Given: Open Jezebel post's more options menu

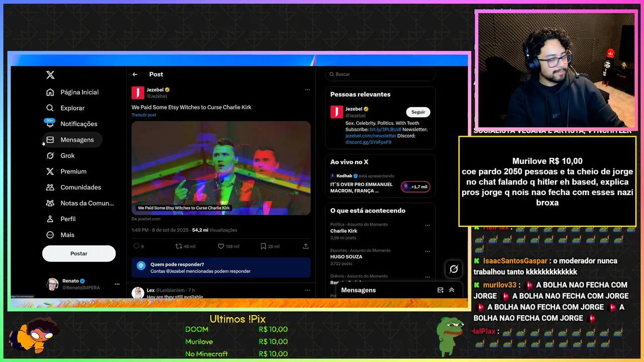Looking at the screenshot, I should point(307,89).
